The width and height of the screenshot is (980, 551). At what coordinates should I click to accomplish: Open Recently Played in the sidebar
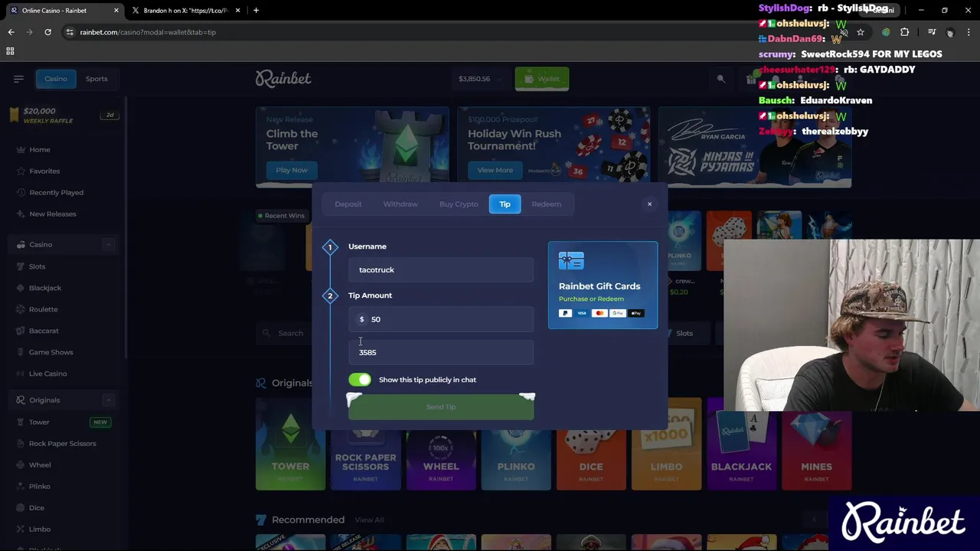point(56,193)
